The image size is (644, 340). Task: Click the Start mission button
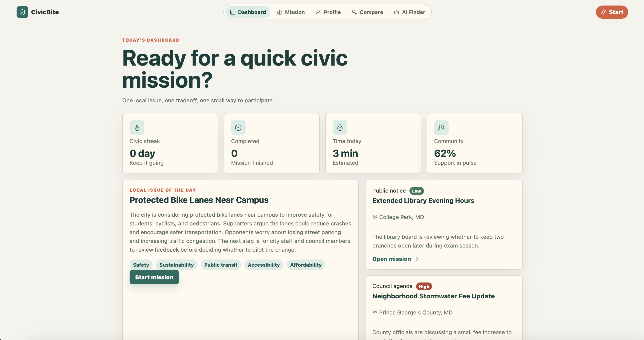coord(154,277)
